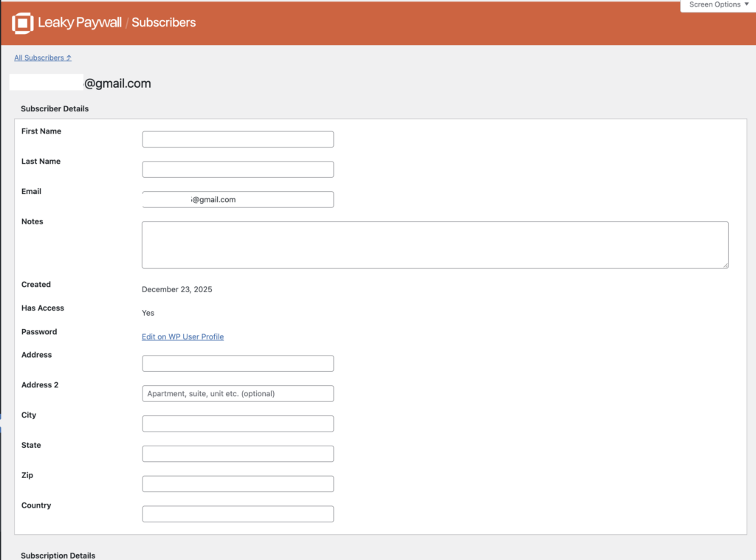Click the Leaky Paywall logo icon

click(x=23, y=23)
